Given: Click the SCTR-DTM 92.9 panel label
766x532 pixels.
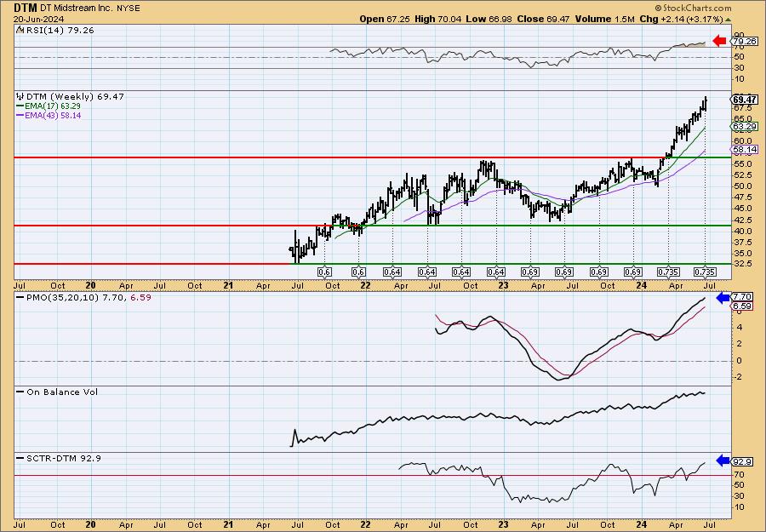Looking at the screenshot, I should pyautogui.click(x=64, y=458).
